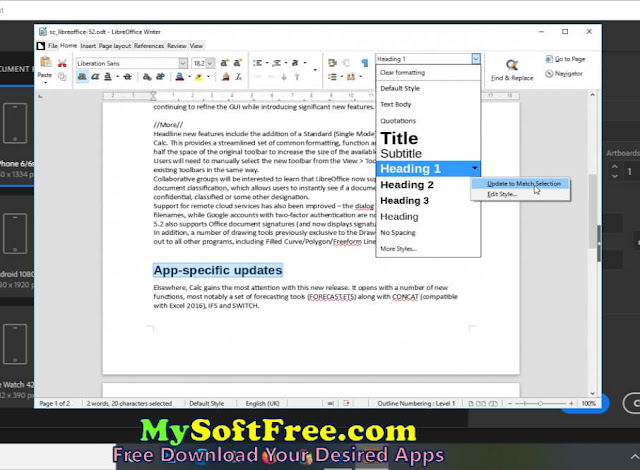The image size is (640, 470).
Task: Select the Title paragraph style
Action: (x=428, y=138)
